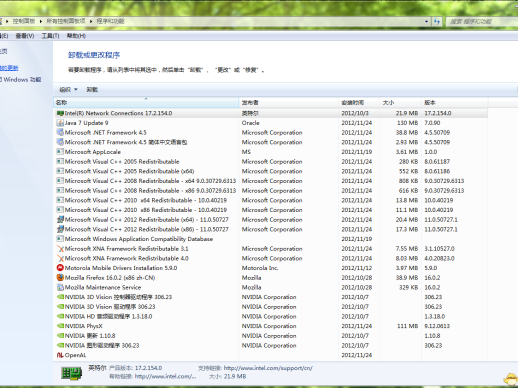Click the Visual C++ 2005 Redistributable (x64) icon
Viewport: 518px width, 388px height.
pos(60,171)
